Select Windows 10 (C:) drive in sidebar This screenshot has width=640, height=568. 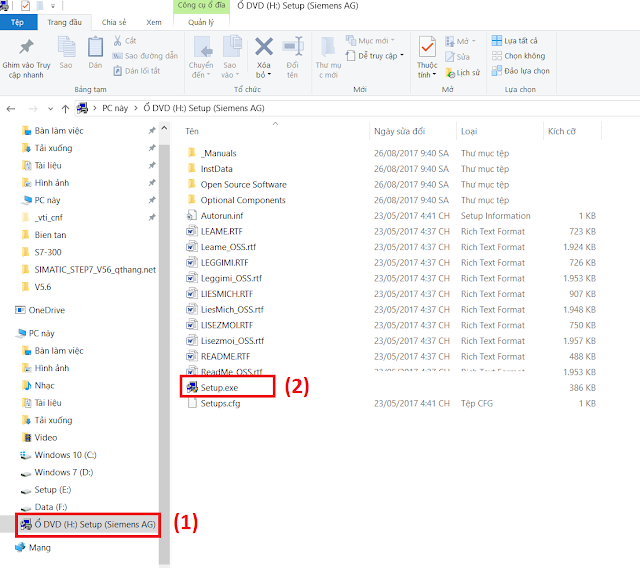coord(65,455)
